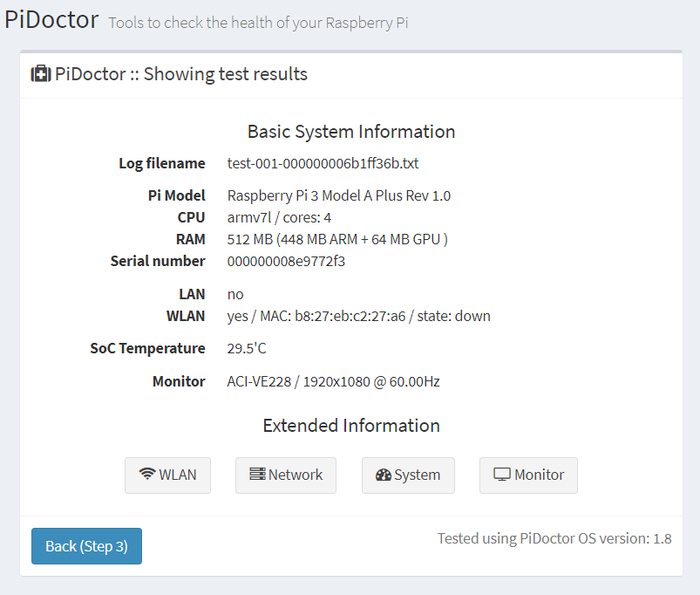Image resolution: width=700 pixels, height=595 pixels.
Task: Select the wifi symbol inside WLAN button
Action: pos(148,474)
